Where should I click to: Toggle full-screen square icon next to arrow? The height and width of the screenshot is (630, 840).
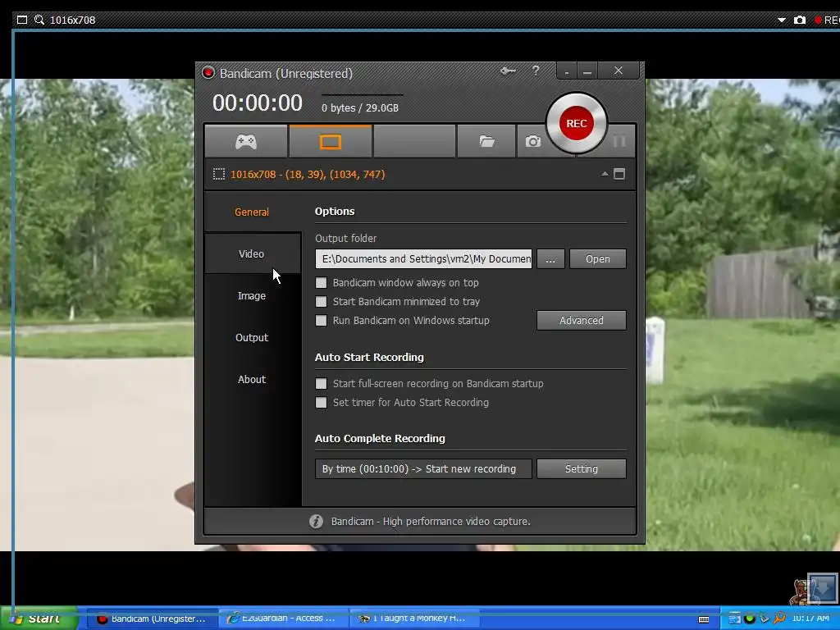619,174
